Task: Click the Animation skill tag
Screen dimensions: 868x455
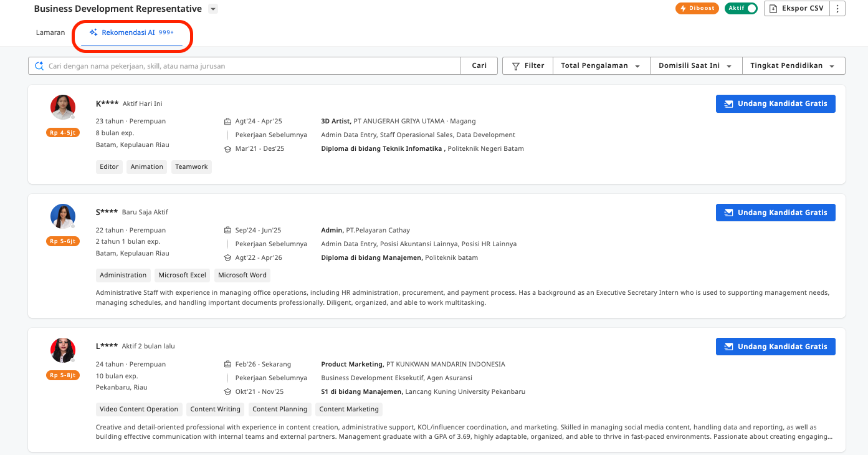Action: pyautogui.click(x=147, y=167)
